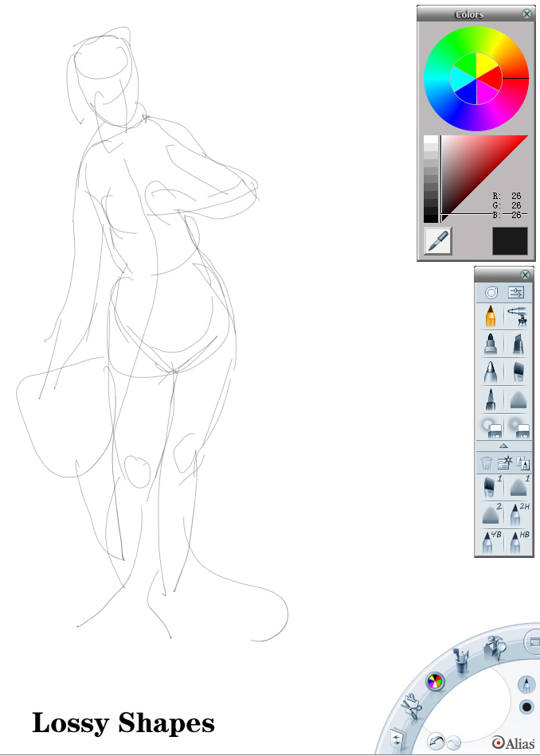Open edit clipboard-scissors lagoon icon
Image resolution: width=540 pixels, height=756 pixels.
click(x=413, y=707)
